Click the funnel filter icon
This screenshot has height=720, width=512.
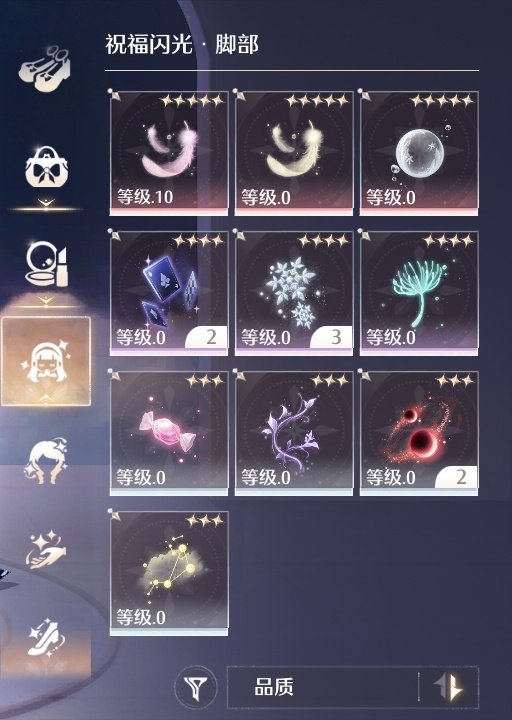click(x=196, y=687)
